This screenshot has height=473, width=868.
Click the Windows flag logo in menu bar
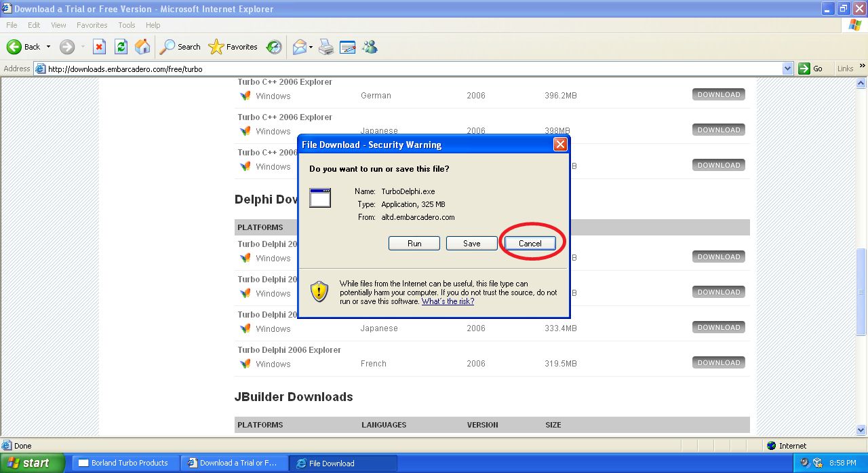(x=855, y=25)
